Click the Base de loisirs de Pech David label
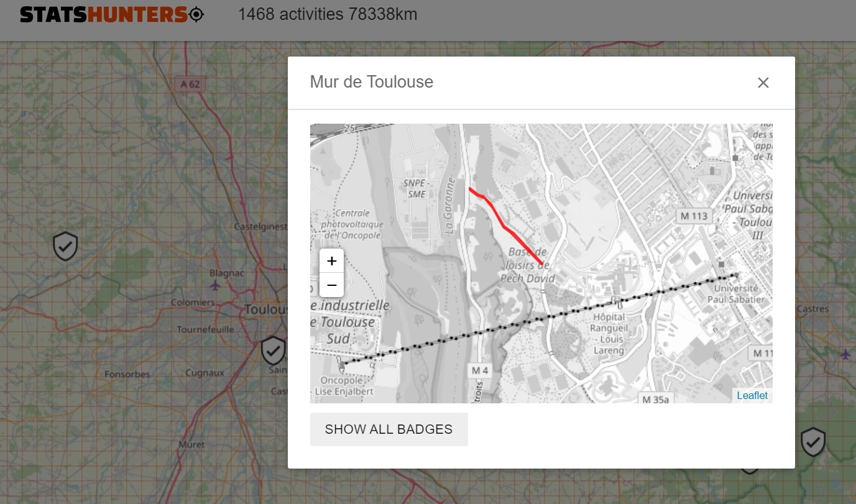The width and height of the screenshot is (856, 504). coord(528,265)
